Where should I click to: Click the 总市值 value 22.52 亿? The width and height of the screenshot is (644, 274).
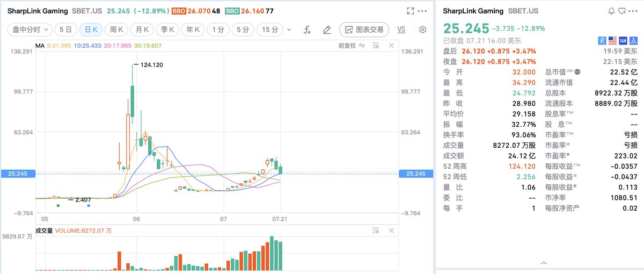623,71
